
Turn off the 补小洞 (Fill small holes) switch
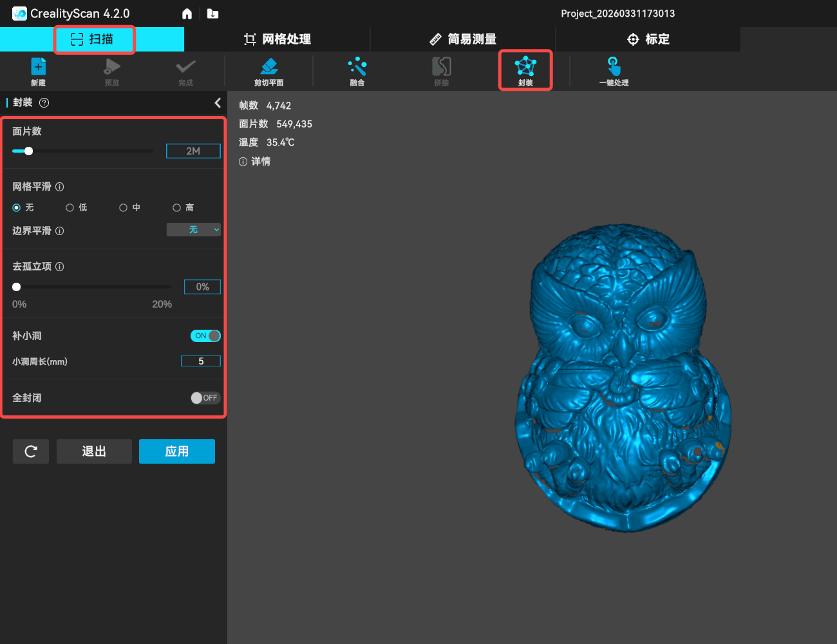pyautogui.click(x=205, y=336)
